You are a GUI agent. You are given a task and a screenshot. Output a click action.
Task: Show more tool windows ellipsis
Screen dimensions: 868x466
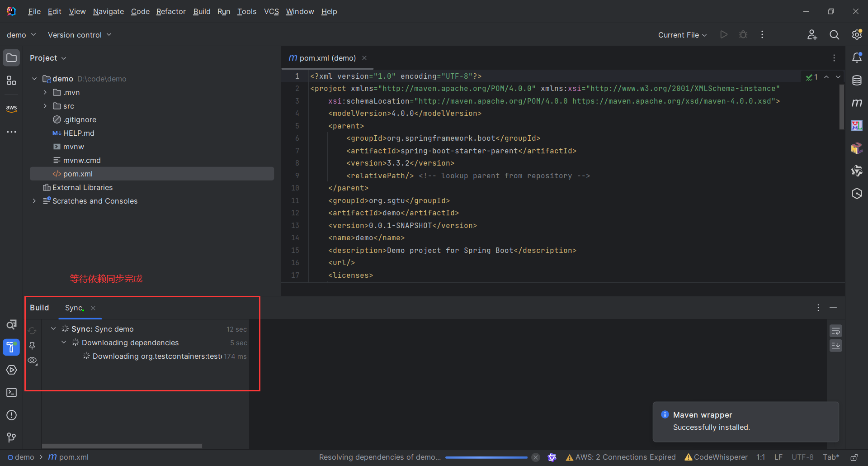point(12,132)
